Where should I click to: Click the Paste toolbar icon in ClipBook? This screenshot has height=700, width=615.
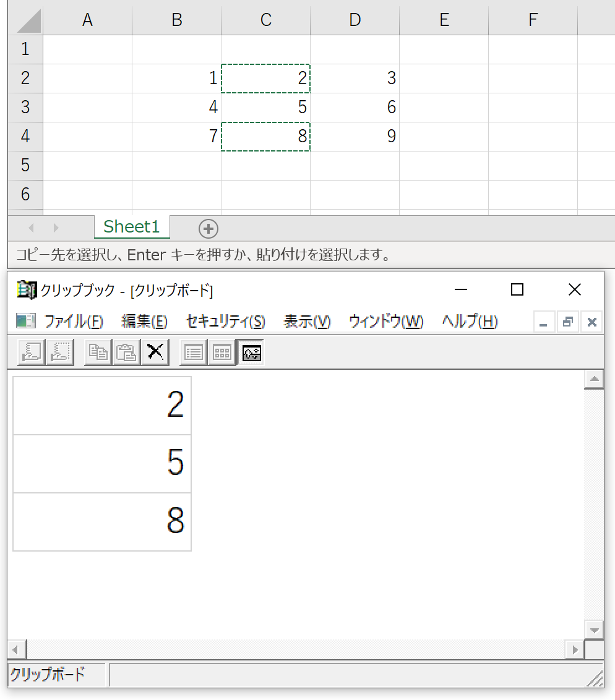(126, 352)
